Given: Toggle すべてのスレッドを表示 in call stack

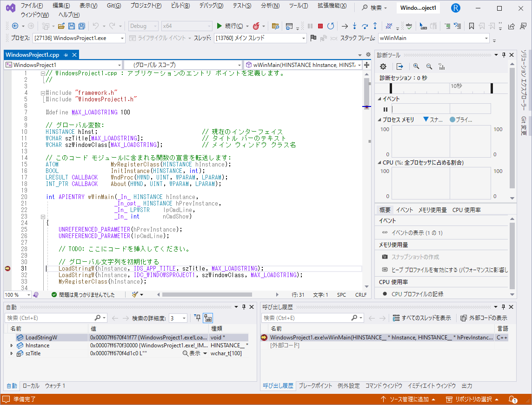Looking at the screenshot, I should [x=422, y=318].
